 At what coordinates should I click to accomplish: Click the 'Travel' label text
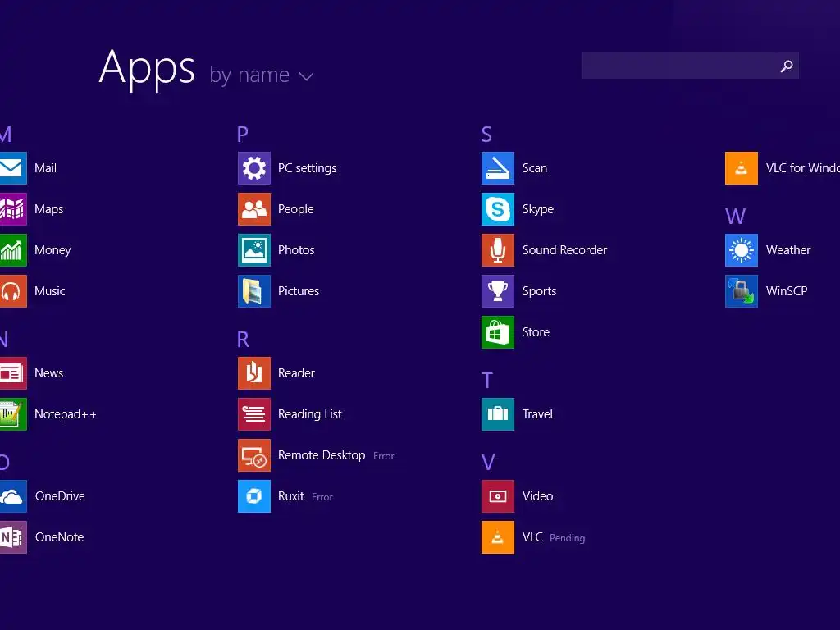[x=537, y=414]
